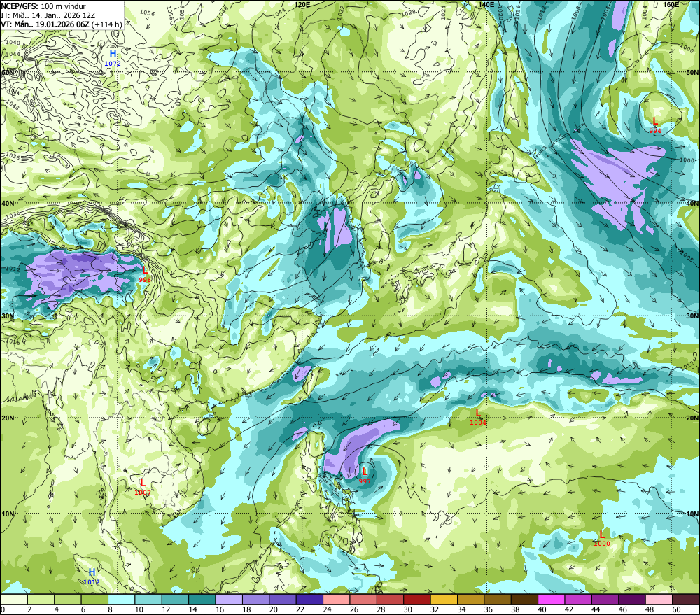Click the 140E longitude label
The height and width of the screenshot is (615, 700).
point(486,4)
